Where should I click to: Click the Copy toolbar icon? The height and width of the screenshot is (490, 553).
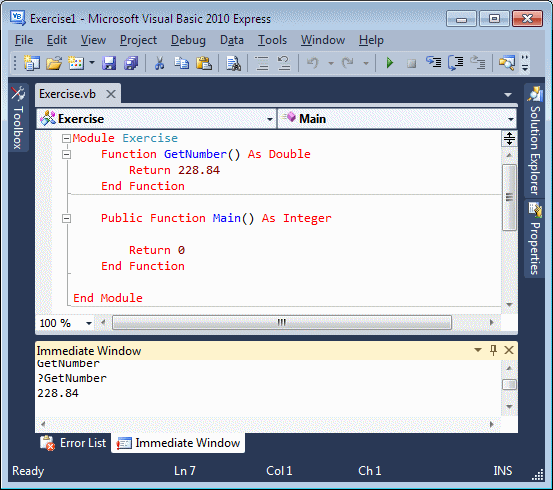pyautogui.click(x=182, y=63)
